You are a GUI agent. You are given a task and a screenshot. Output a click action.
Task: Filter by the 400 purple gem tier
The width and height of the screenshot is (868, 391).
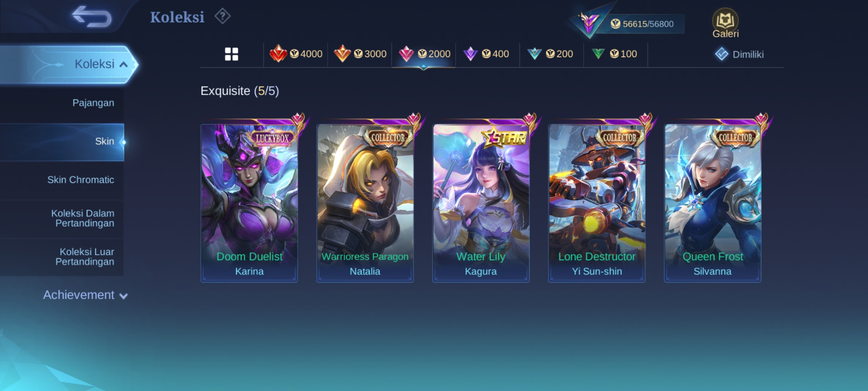pos(487,54)
